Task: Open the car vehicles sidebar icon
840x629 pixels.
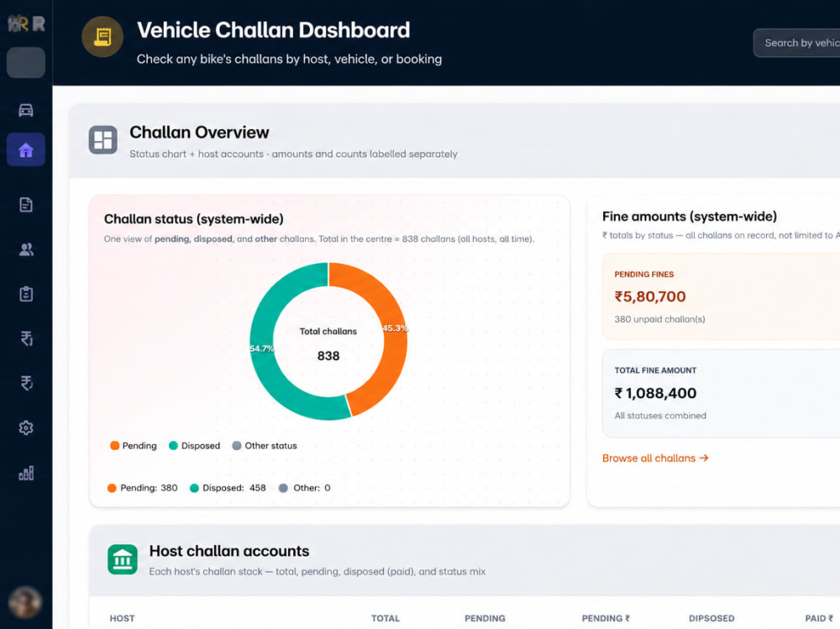Action: point(26,110)
